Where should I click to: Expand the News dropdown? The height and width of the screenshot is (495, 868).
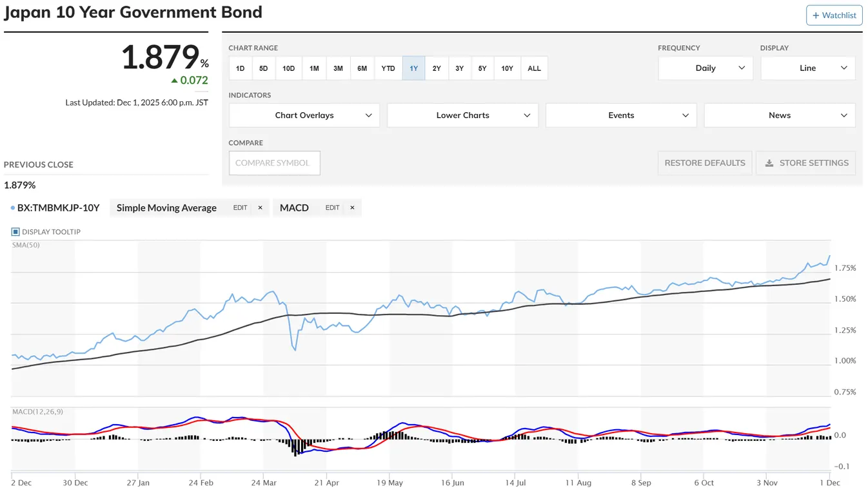tap(780, 115)
